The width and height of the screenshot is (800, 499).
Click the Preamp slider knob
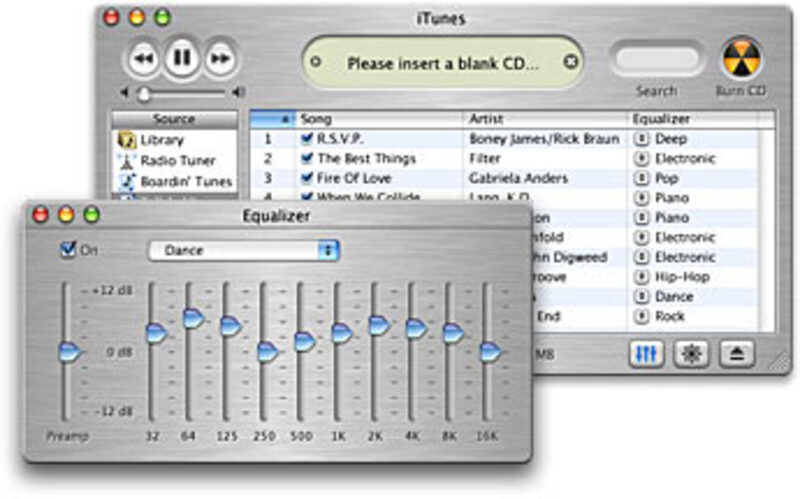(69, 352)
